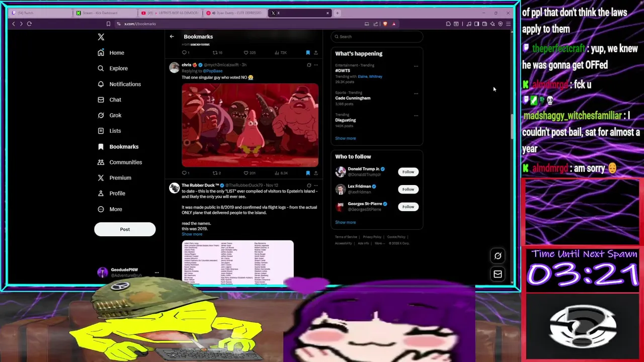Open the Disgusting trending topic
The width and height of the screenshot is (644, 362).
point(345,120)
